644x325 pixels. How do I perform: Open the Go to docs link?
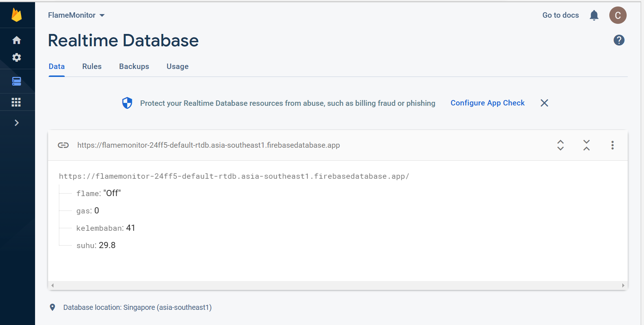(x=560, y=15)
